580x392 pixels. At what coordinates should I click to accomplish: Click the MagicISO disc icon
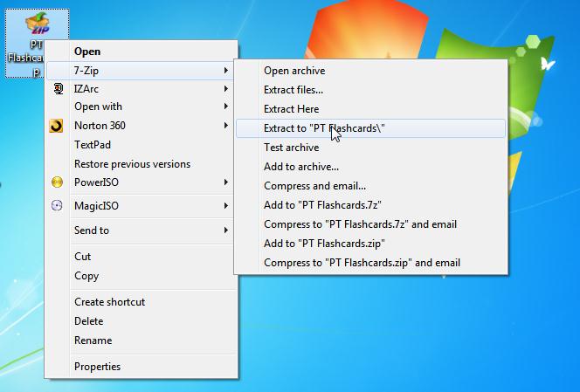point(57,205)
